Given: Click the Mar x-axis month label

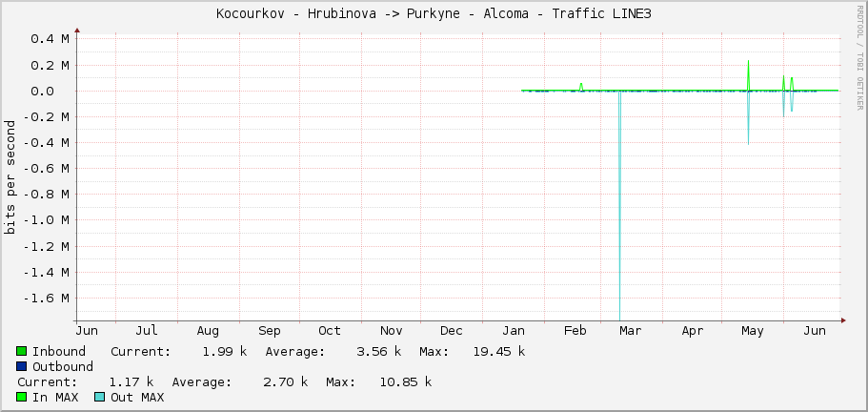Looking at the screenshot, I should (631, 331).
